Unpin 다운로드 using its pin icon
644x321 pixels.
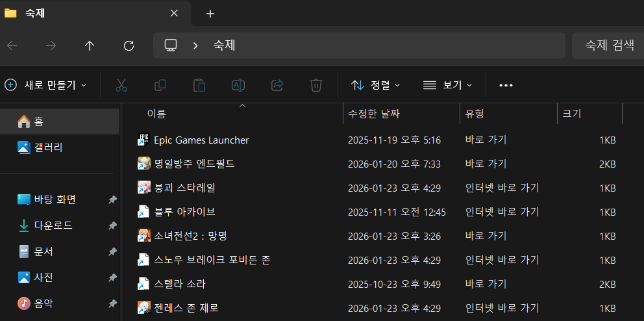pos(112,225)
